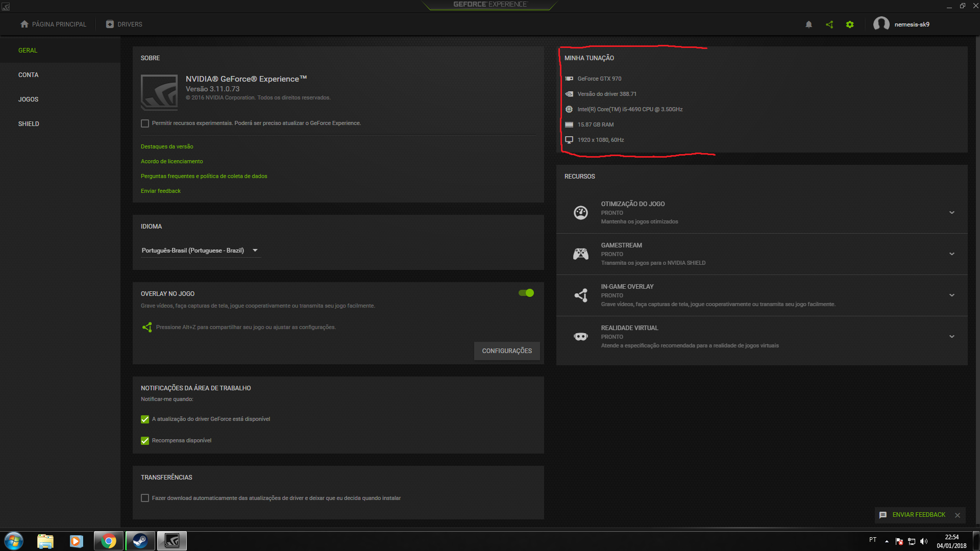Switch to Steam in the taskbar
This screenshot has width=980, height=551.
click(x=140, y=541)
